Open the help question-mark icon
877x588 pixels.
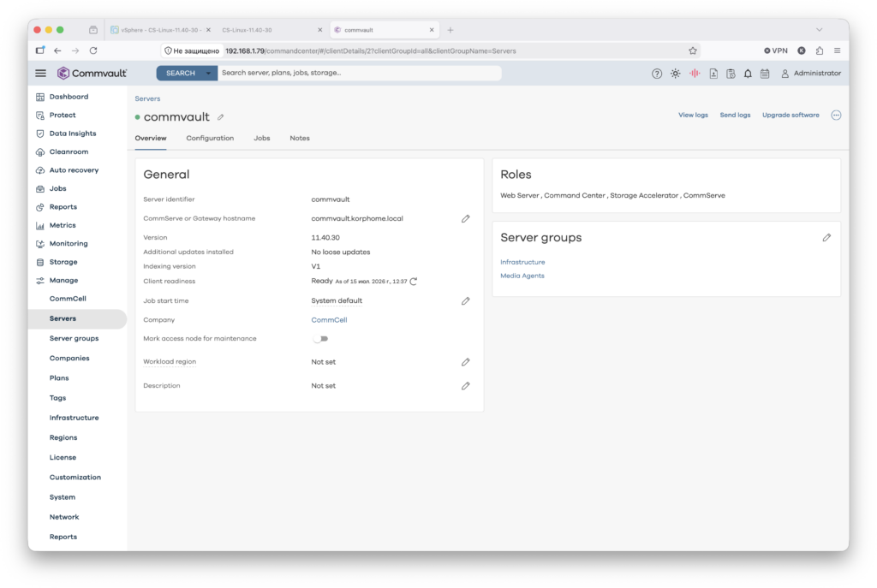click(657, 74)
